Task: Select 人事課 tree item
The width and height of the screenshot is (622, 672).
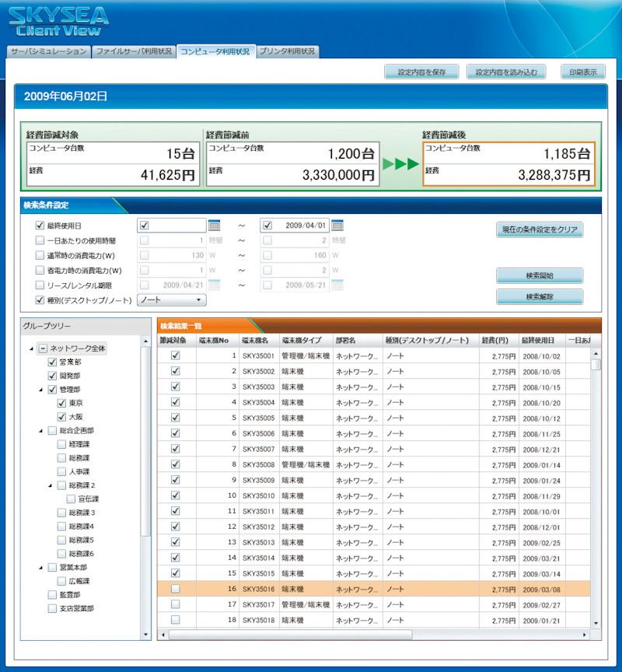Action: 79,471
